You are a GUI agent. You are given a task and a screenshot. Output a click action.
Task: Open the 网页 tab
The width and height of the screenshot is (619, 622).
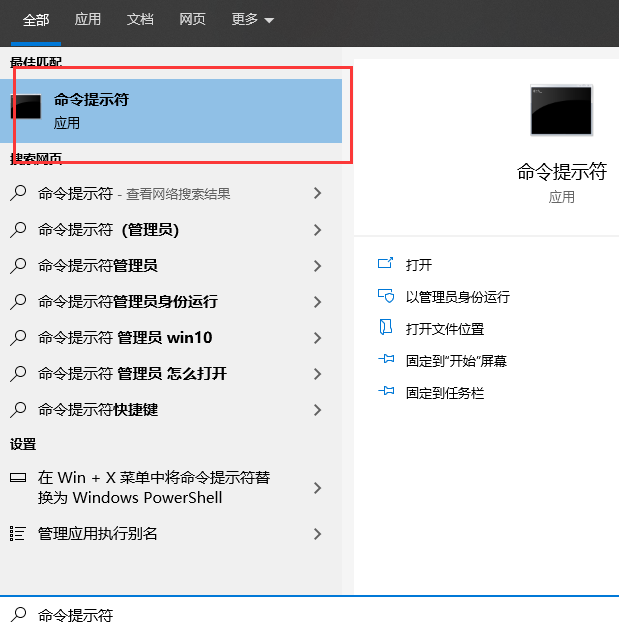click(193, 20)
